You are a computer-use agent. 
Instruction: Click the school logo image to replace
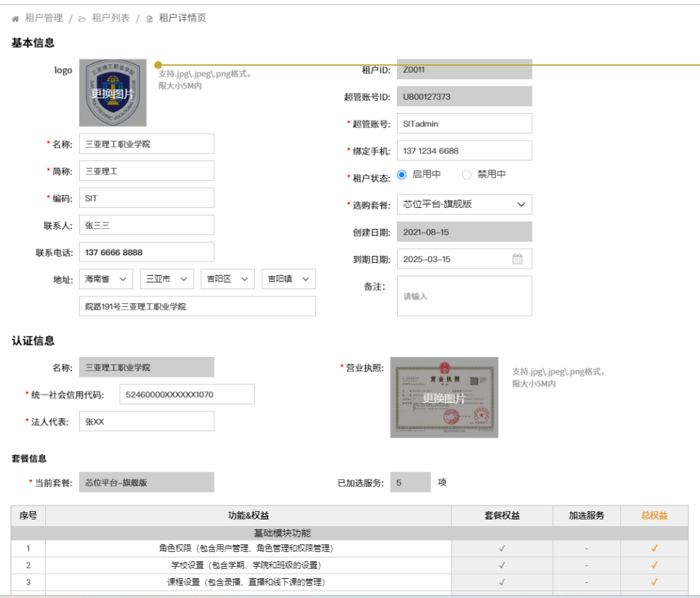[x=112, y=93]
